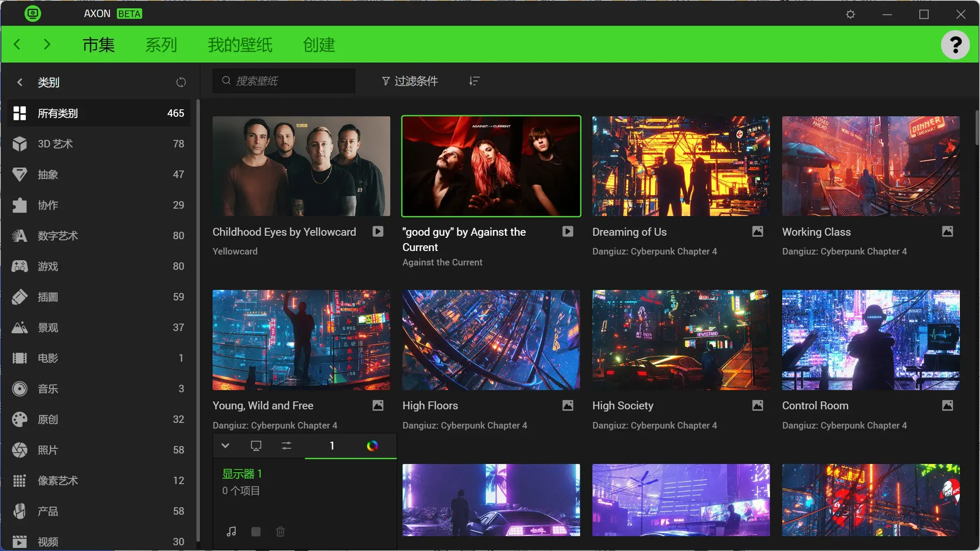Screen dimensions: 980x551
Task: Open settings gear in title bar
Action: click(x=850, y=14)
